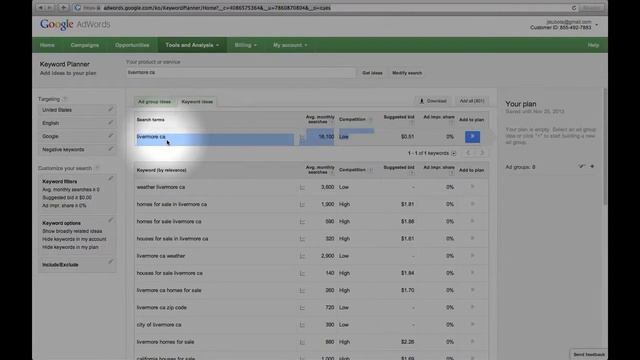640x360 pixels.
Task: Open the trend chart for city of livermore ca
Action: pos(302,325)
